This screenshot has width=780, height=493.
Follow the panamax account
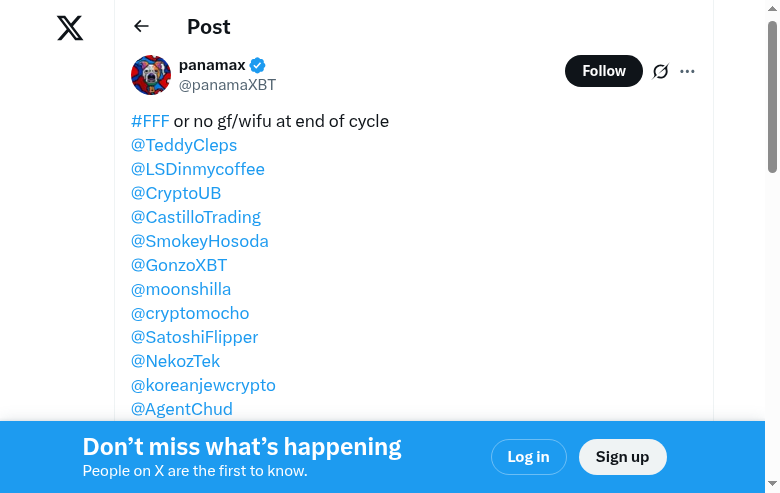pyautogui.click(x=603, y=71)
